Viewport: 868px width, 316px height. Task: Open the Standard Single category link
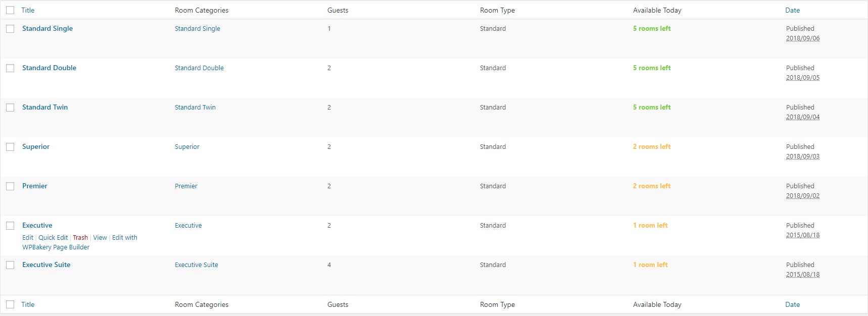coord(197,28)
